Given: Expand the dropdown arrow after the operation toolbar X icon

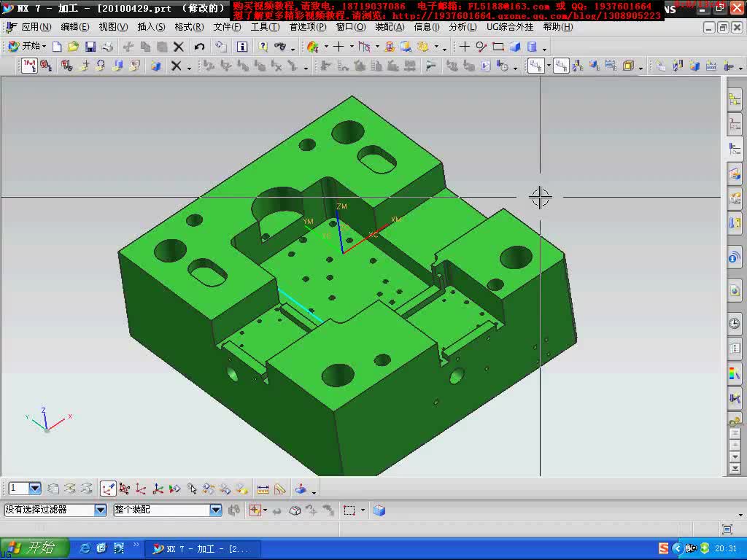Looking at the screenshot, I should coord(189,68).
